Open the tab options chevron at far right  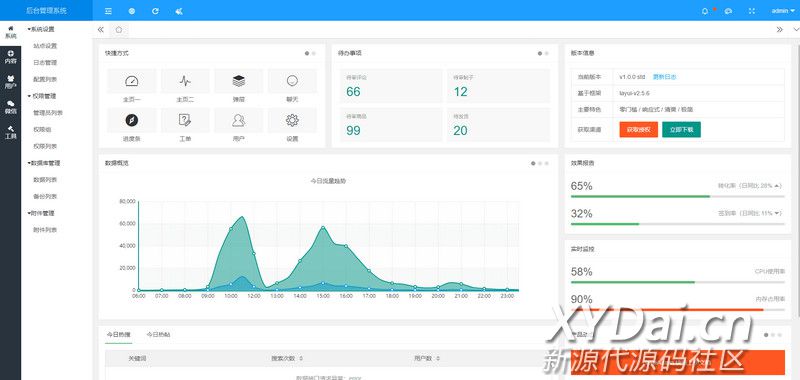coord(795,30)
